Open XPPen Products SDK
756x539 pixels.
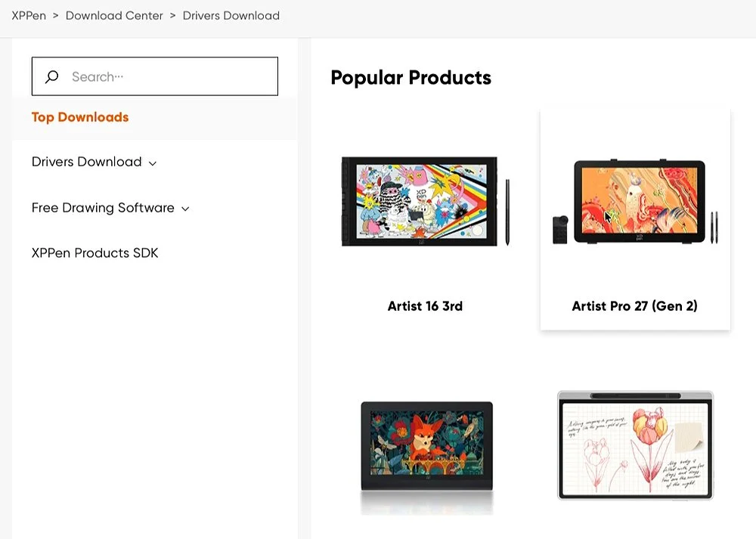95,252
